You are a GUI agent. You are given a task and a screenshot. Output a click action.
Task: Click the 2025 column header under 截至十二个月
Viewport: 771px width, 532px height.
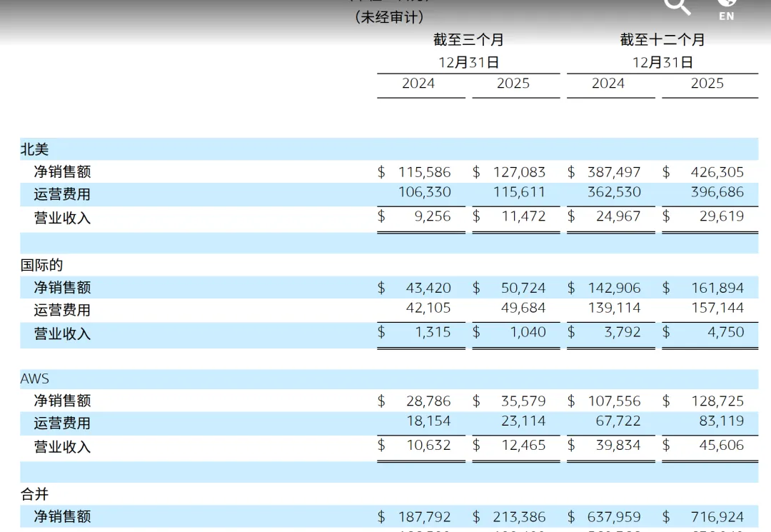708,84
